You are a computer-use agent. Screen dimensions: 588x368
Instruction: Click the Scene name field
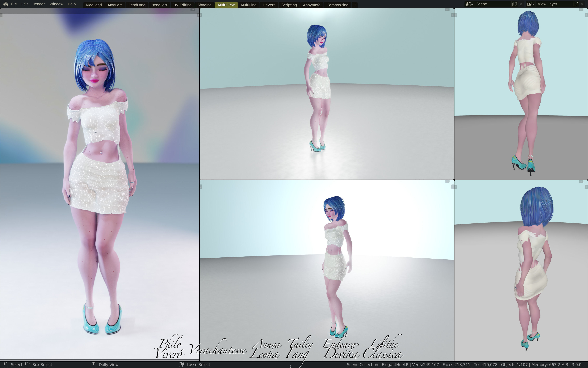click(x=493, y=4)
